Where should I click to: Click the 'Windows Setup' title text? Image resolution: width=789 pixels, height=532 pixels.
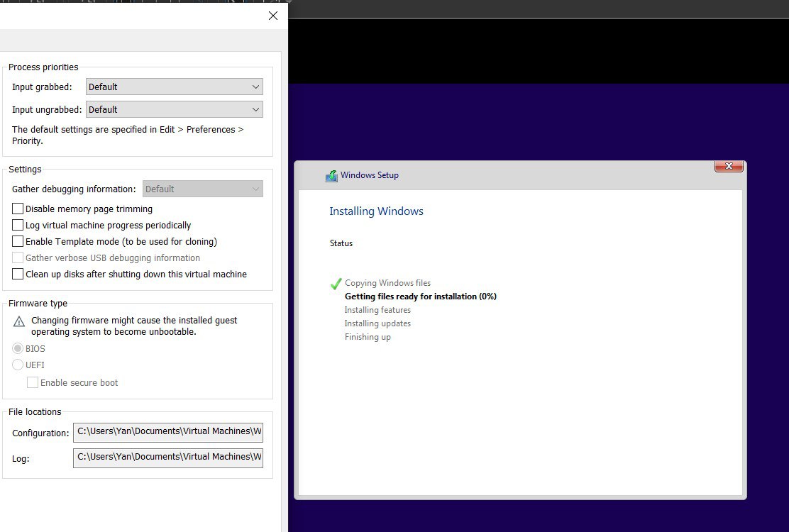[x=370, y=175]
